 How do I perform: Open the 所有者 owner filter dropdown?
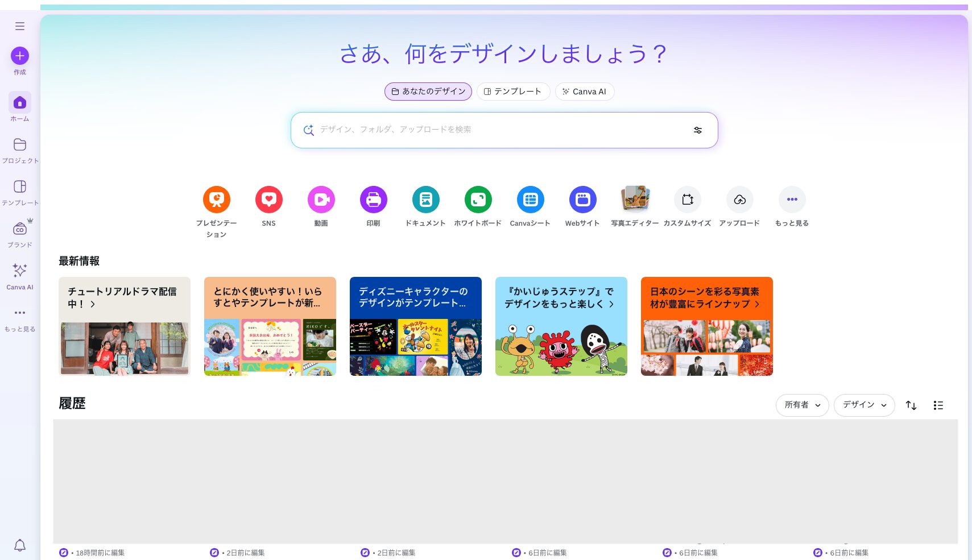pyautogui.click(x=802, y=405)
